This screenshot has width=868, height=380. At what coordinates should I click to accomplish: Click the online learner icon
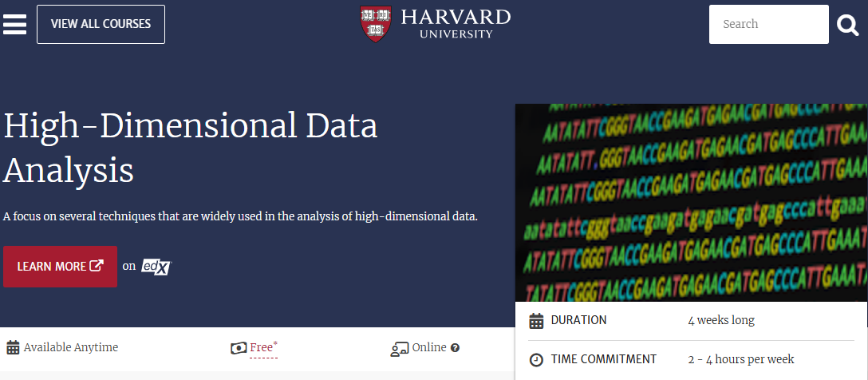[399, 348]
